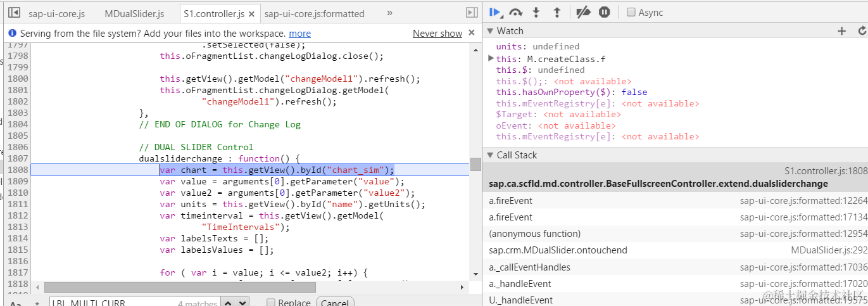
Task: Click the horizontal scrollbar thumb of code editor
Action: pyautogui.click(x=179, y=287)
